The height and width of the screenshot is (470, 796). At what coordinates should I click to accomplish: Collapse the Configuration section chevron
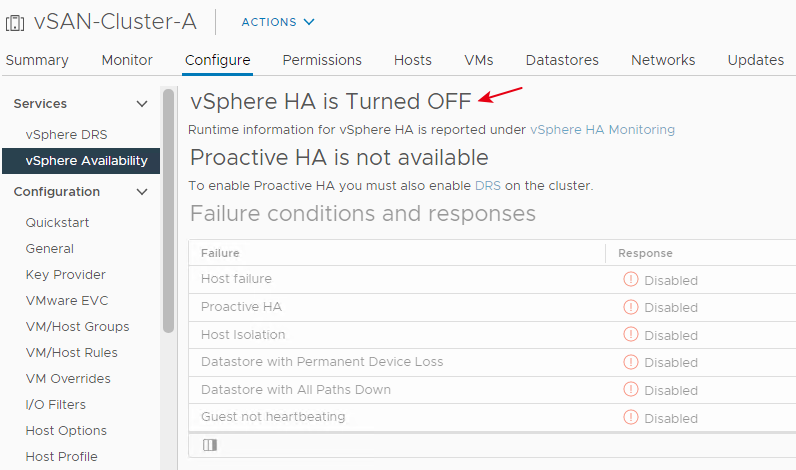pyautogui.click(x=142, y=192)
